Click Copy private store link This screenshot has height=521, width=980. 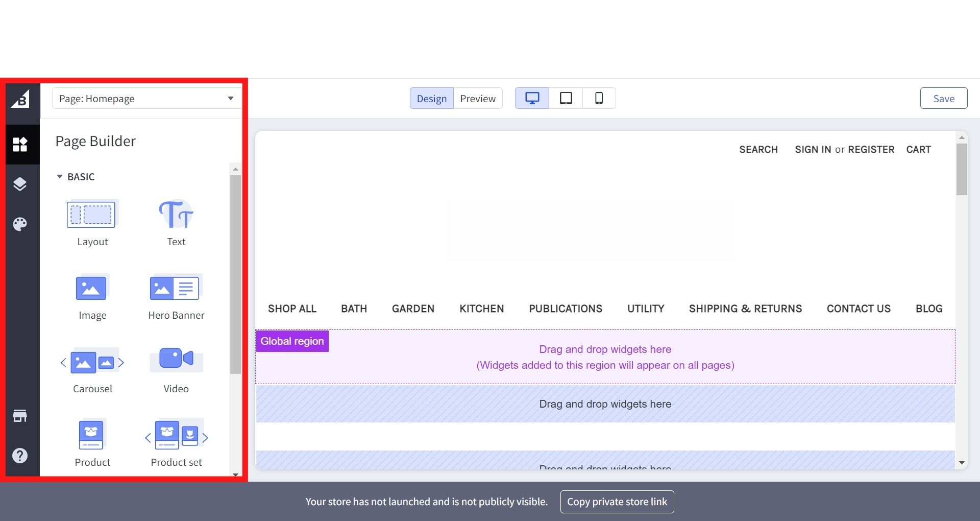click(x=617, y=502)
